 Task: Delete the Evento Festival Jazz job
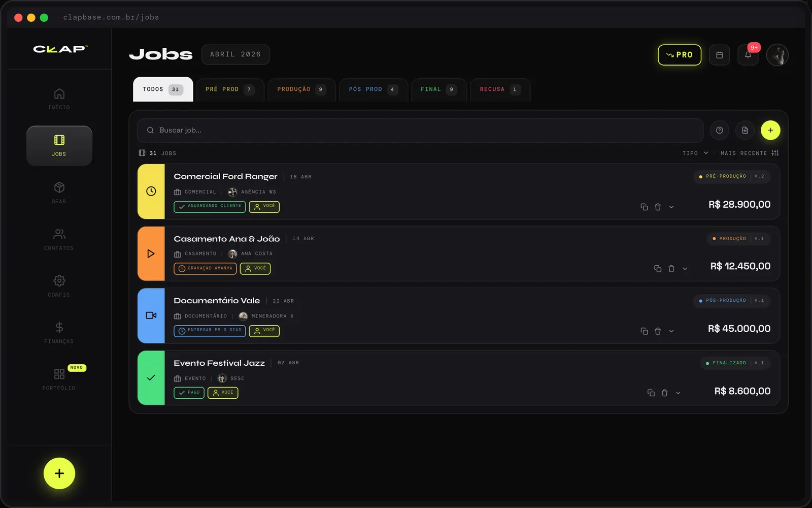664,393
